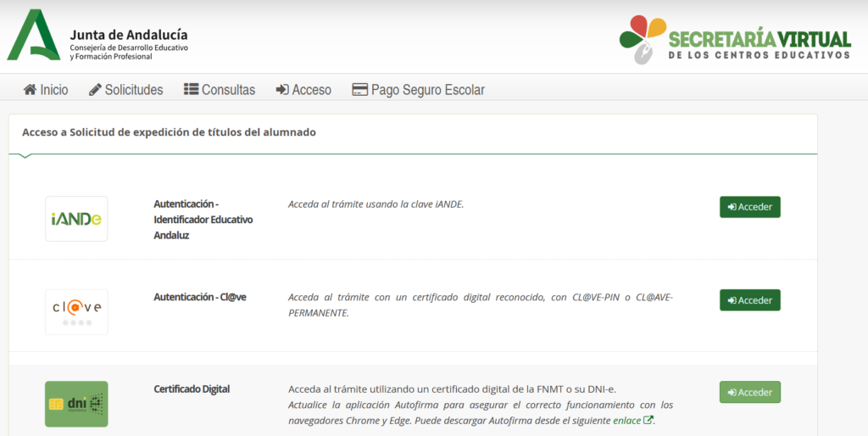Click 'DE LOS CENTROS EDUCATIVOS' tagline
This screenshot has width=868, height=436.
(759, 55)
